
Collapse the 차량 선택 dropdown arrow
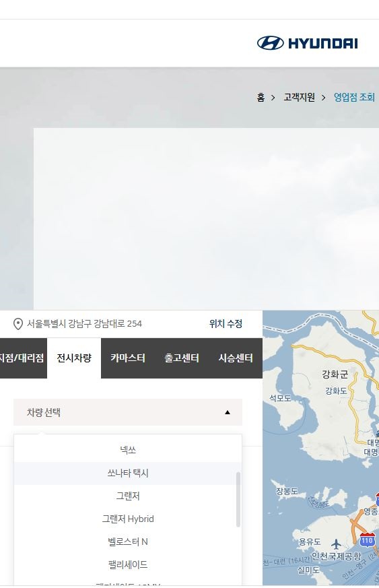227,412
